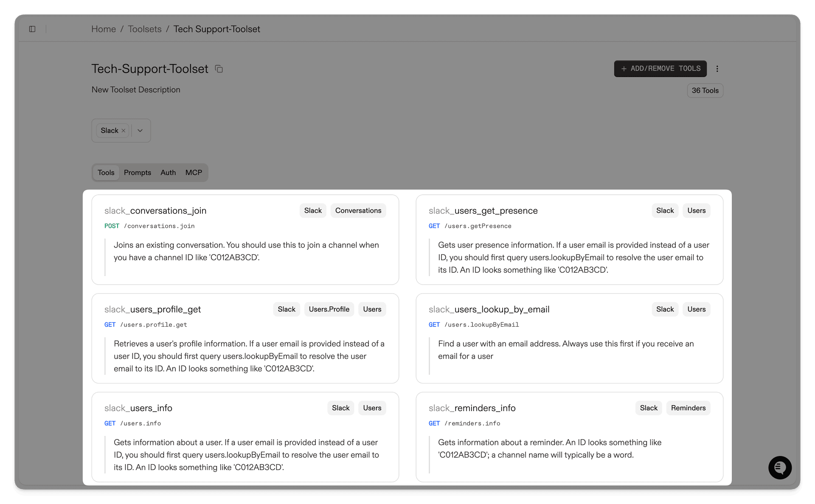Click the Conversations tag on slack_conversations_join
Image resolution: width=815 pixels, height=504 pixels.
point(358,211)
